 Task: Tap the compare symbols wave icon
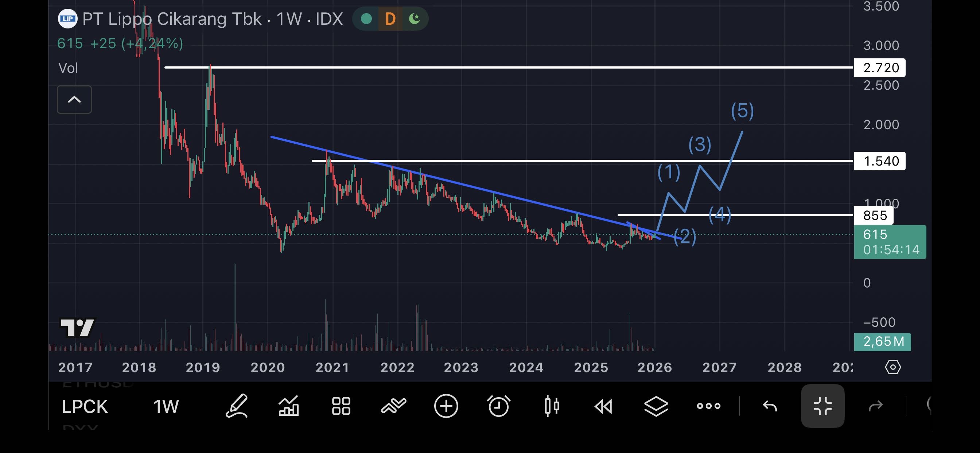coord(393,406)
